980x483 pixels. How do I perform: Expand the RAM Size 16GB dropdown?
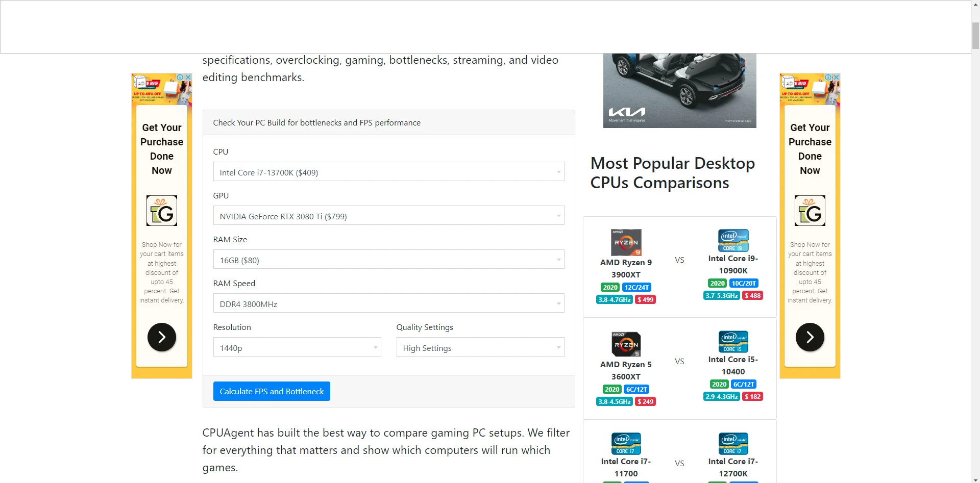click(x=388, y=260)
